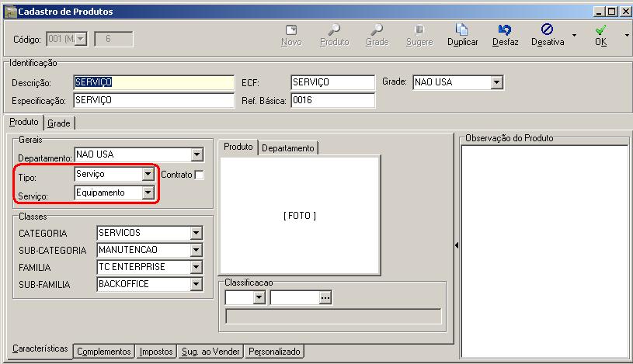The width and height of the screenshot is (633, 364).
Task: Open the Departamento dropdown
Action: tap(197, 154)
